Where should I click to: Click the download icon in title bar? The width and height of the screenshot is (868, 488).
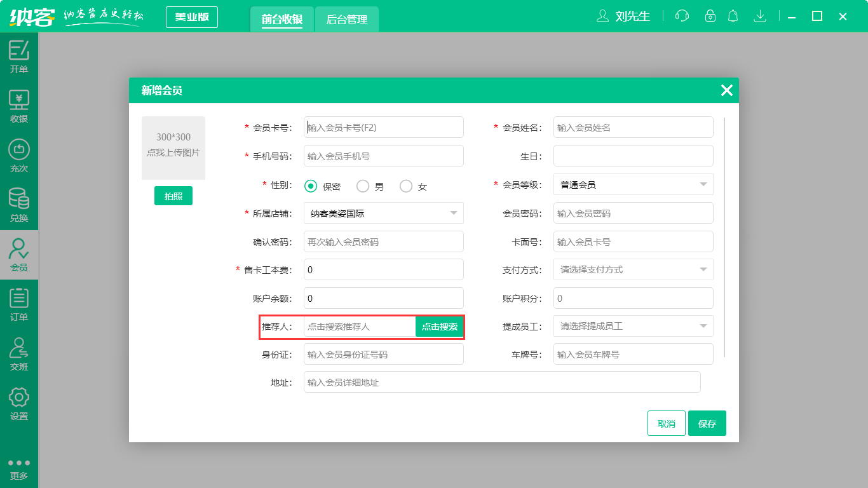click(759, 16)
